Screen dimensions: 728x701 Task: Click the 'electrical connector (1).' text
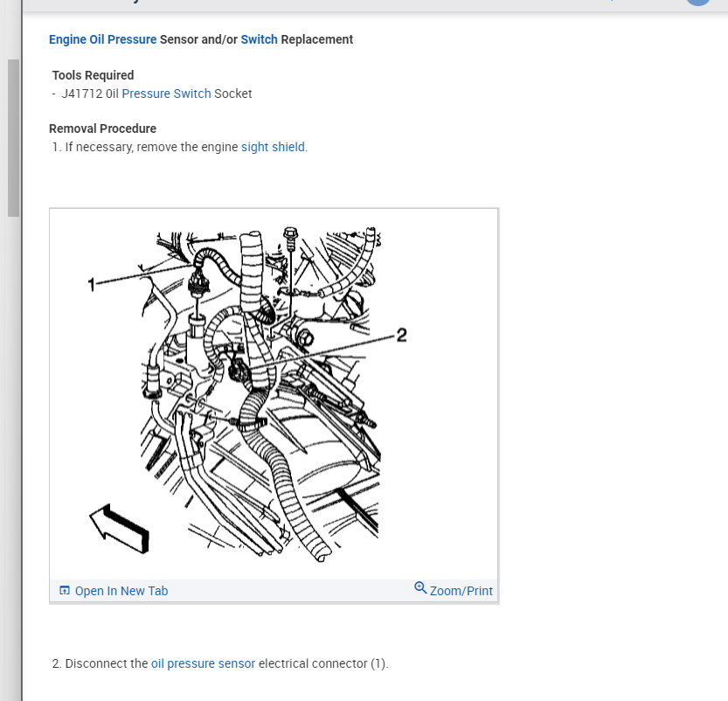click(x=323, y=663)
